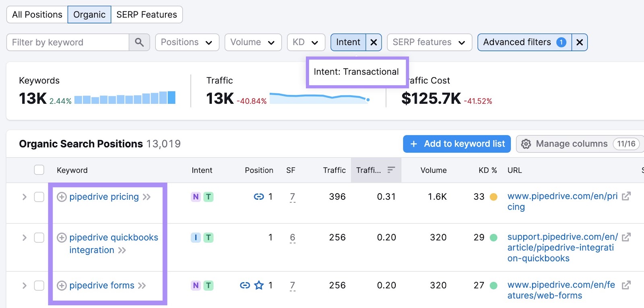Open the Positions filter dropdown
Viewport: 644px width, 308px height.
(x=187, y=42)
